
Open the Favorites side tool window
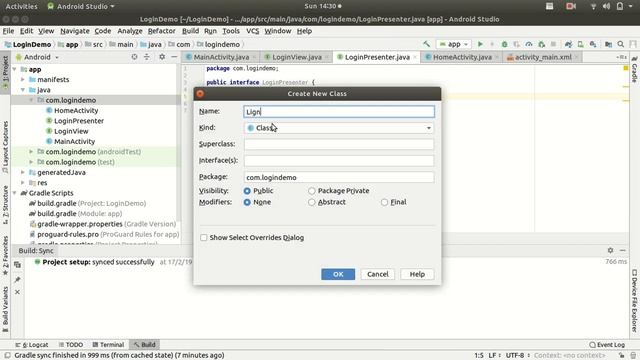coord(5,255)
